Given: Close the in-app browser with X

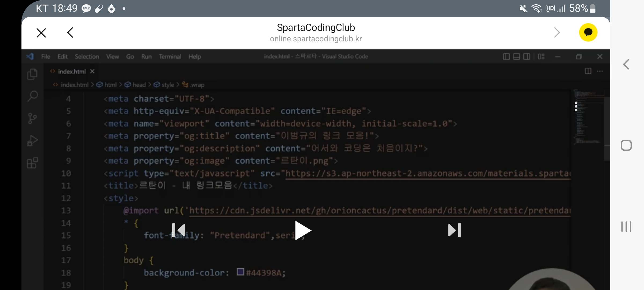Looking at the screenshot, I should tap(41, 33).
